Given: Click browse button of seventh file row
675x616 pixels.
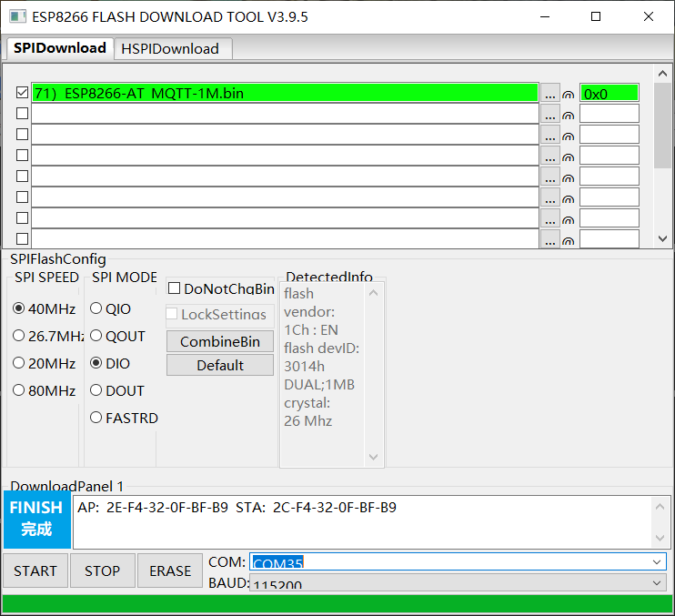Looking at the screenshot, I should click(549, 218).
